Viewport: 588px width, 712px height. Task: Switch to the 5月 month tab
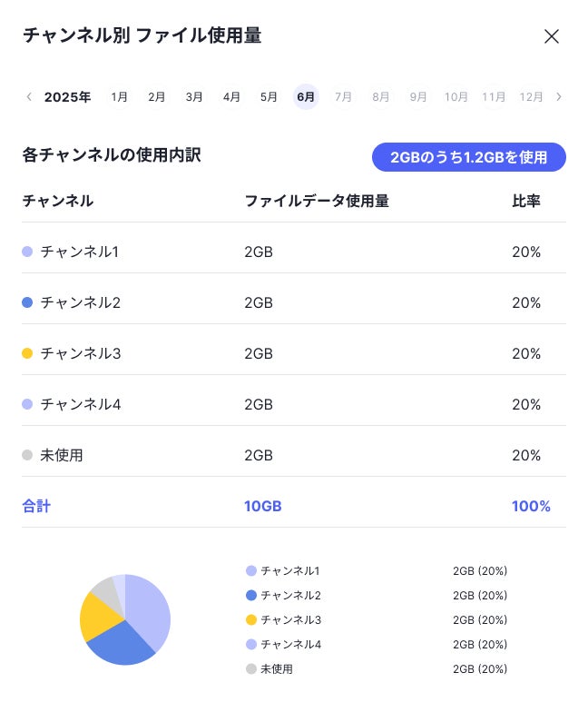(x=269, y=96)
